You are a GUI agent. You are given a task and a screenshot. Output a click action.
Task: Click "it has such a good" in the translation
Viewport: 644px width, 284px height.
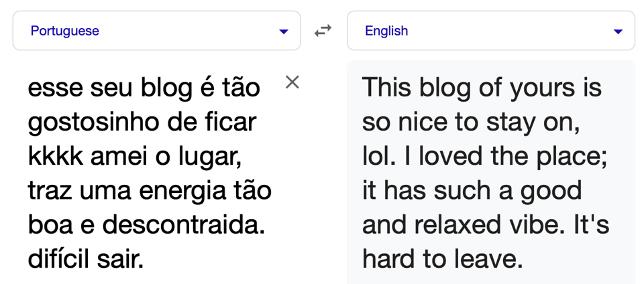[472, 191]
